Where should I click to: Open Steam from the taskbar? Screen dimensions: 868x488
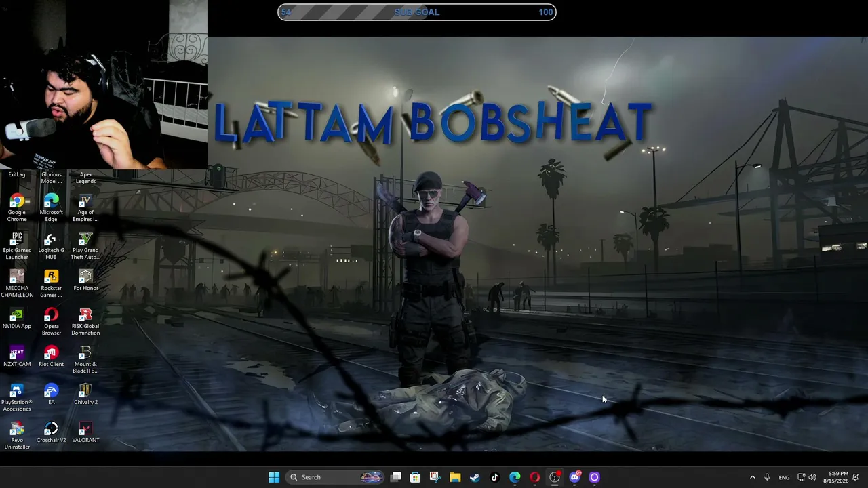[x=475, y=477]
